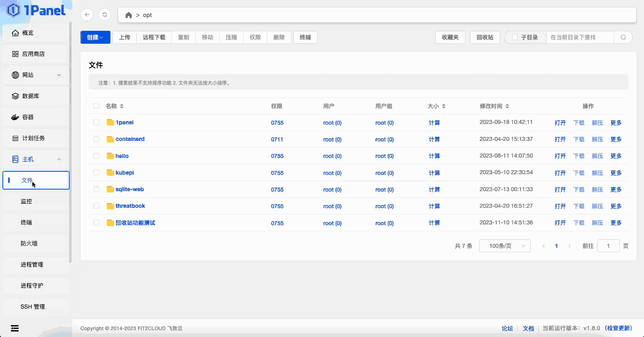This screenshot has width=644, height=337.
Task: Click the Upload button
Action: [125, 37]
